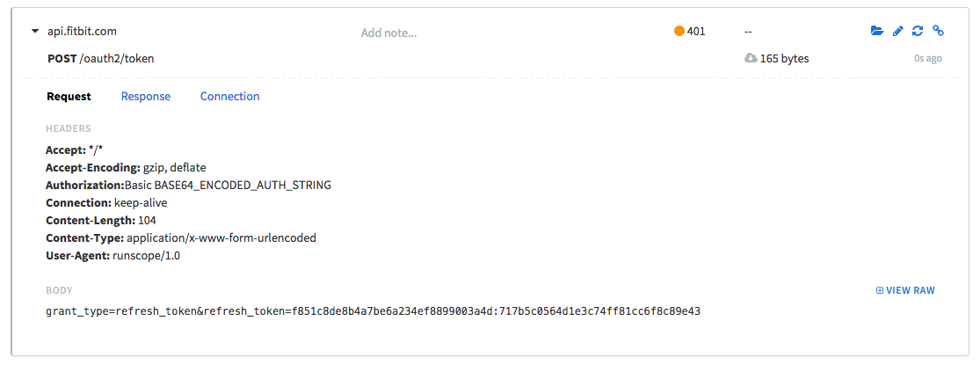Click the orange 401 status dot
This screenshot has width=980, height=365.
[679, 32]
